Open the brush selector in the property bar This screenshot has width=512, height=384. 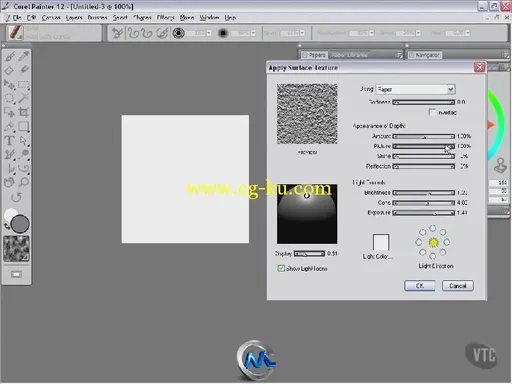coord(15,33)
